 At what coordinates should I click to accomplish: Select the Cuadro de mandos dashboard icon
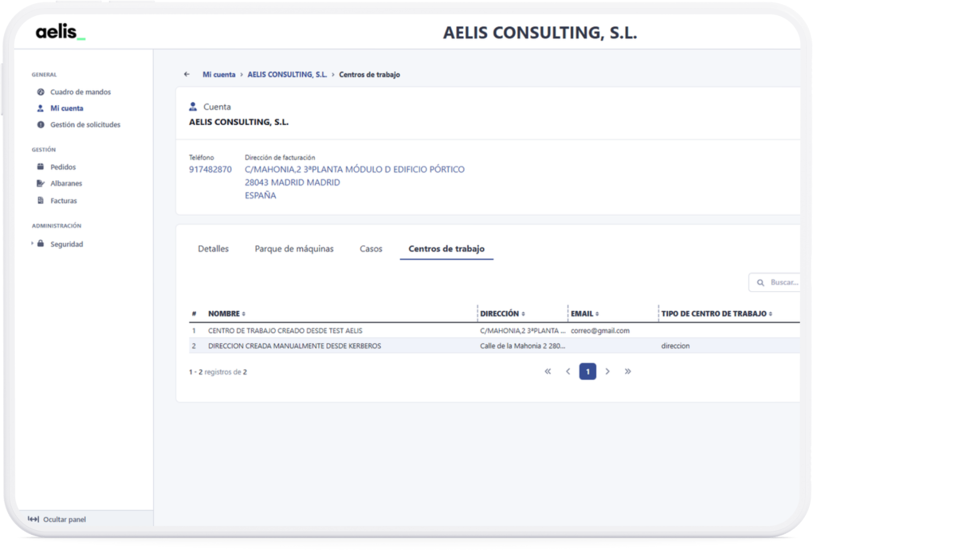(41, 92)
